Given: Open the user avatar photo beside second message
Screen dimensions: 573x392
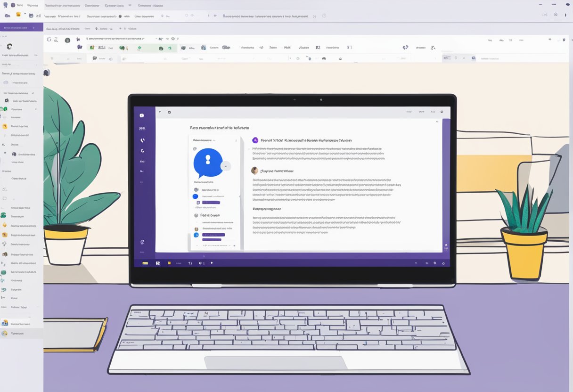Looking at the screenshot, I should pos(254,171).
